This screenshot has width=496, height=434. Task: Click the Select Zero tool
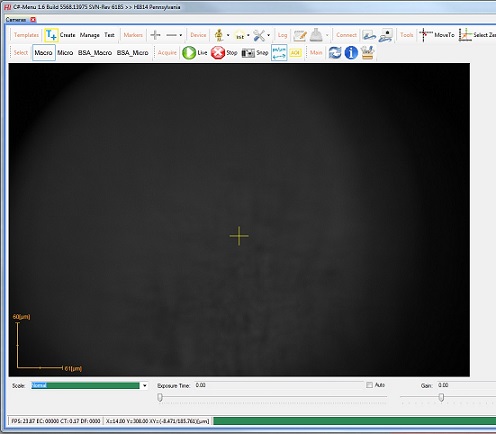tap(477, 35)
